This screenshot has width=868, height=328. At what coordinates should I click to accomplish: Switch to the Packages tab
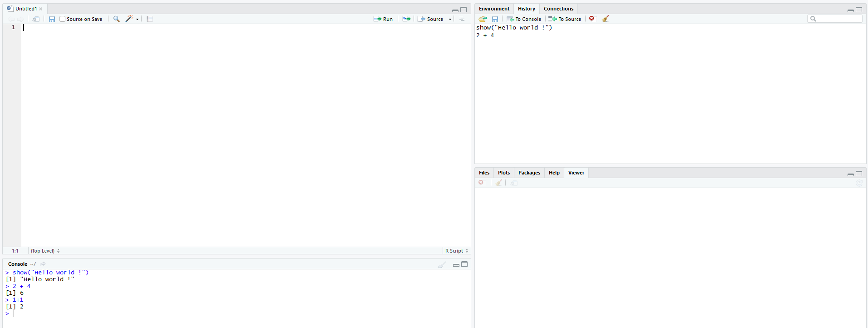(x=529, y=173)
